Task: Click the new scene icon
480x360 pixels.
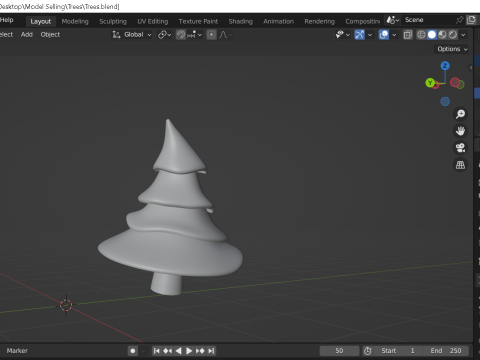Action: (471, 20)
